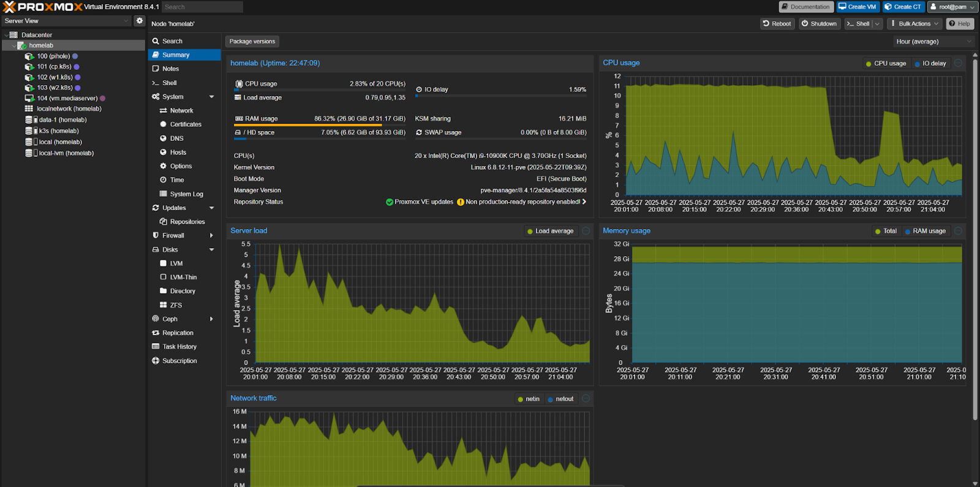Screen dimensions: 980x487
Task: Expand Non production-ready repository warning arrow
Action: coord(584,202)
